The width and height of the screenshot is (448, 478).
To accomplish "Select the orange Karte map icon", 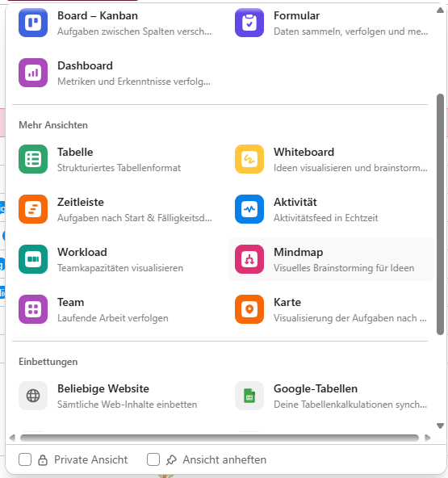I will pos(249,309).
